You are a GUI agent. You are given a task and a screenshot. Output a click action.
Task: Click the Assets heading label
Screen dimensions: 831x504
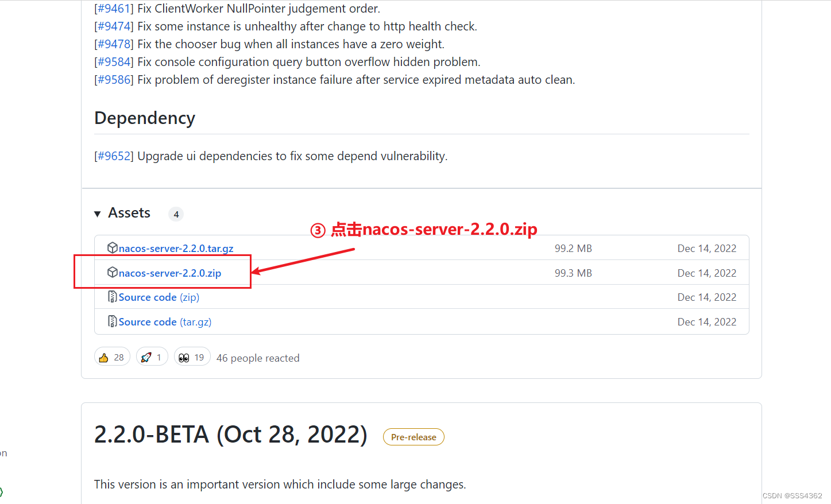[129, 213]
